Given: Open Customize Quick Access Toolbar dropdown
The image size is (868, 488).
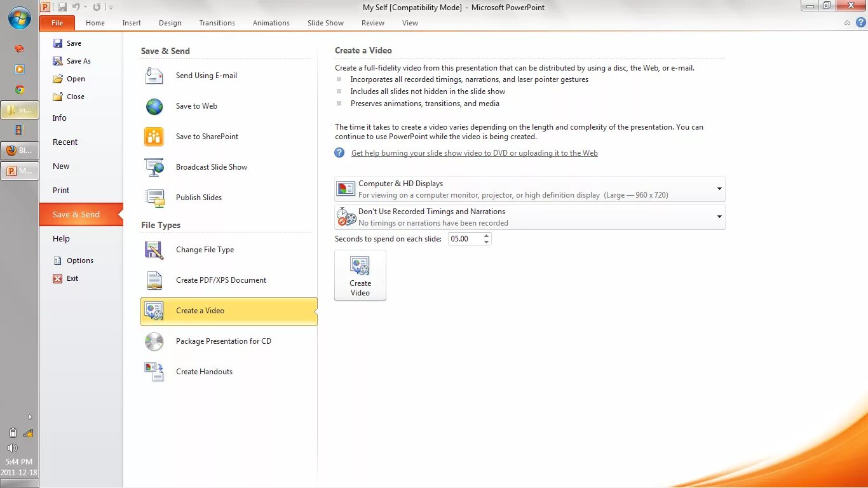Looking at the screenshot, I should pyautogui.click(x=111, y=8).
